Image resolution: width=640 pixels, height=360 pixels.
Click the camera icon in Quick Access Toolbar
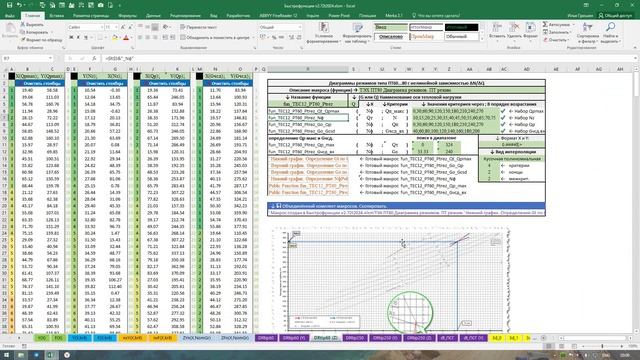[100, 5]
